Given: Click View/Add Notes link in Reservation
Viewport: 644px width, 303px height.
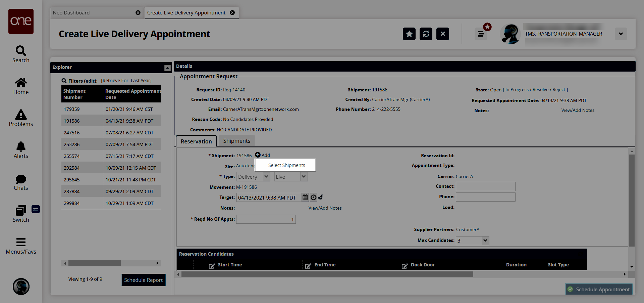Looking at the screenshot, I should tap(325, 208).
